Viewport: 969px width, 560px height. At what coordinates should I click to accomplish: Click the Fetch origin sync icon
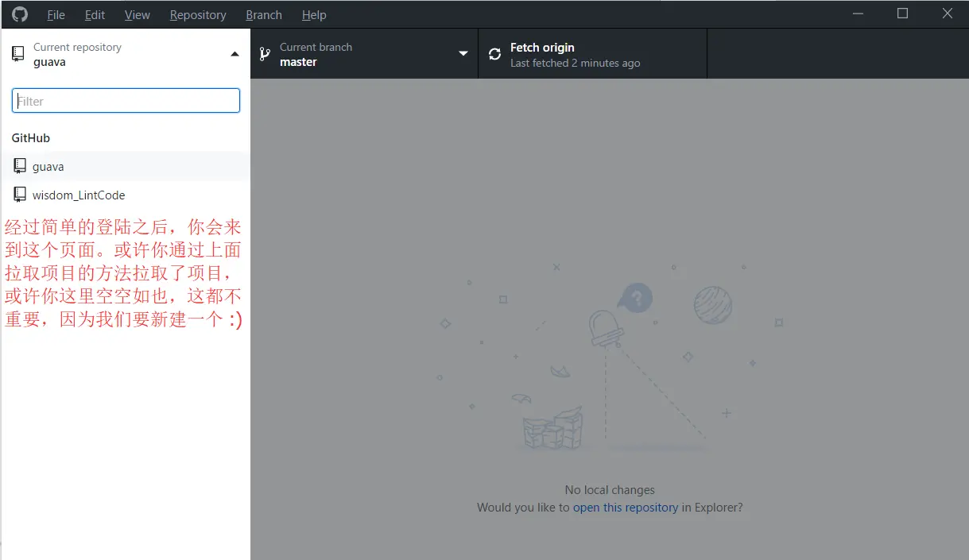(x=494, y=54)
